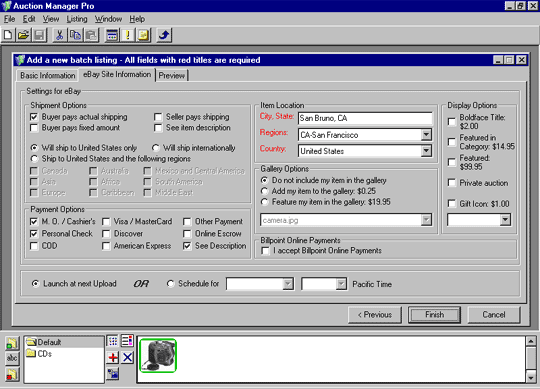Click the '< Previous' button
The height and width of the screenshot is (389, 540).
(375, 315)
